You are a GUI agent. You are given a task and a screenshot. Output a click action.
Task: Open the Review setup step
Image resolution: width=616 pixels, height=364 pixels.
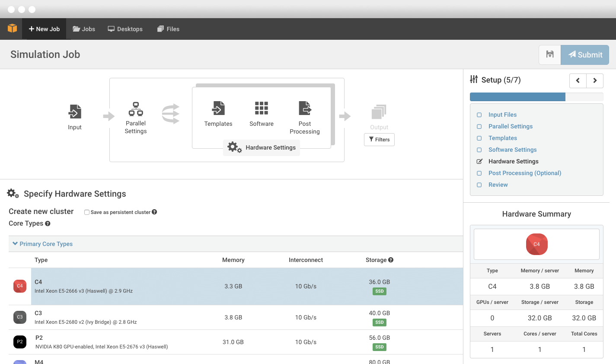pyautogui.click(x=498, y=185)
